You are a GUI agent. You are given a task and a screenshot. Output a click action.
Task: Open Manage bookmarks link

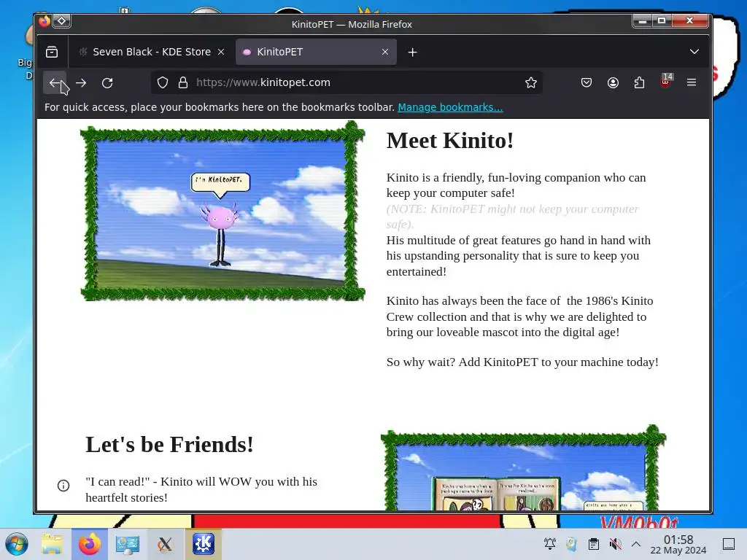pos(450,107)
